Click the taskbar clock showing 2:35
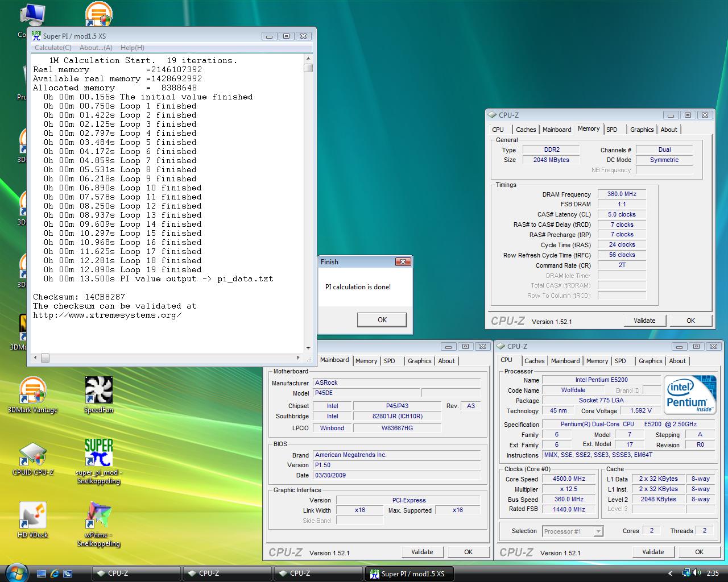The image size is (728, 582). coord(713,573)
